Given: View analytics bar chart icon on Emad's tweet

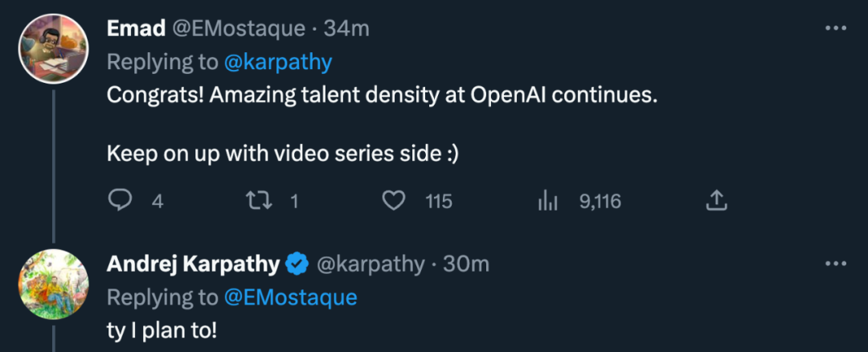Looking at the screenshot, I should tap(547, 201).
